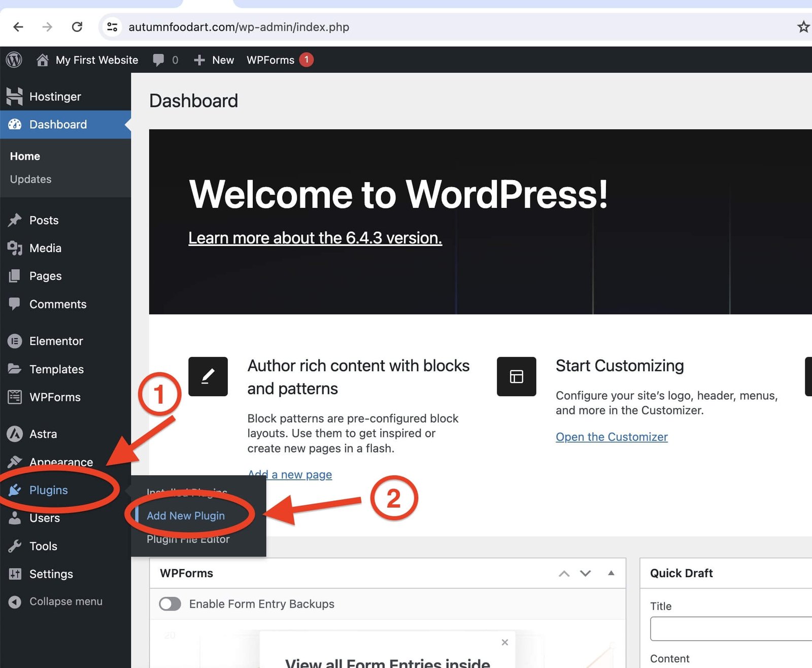This screenshot has width=812, height=668.
Task: Move WPForms widget up
Action: point(564,573)
